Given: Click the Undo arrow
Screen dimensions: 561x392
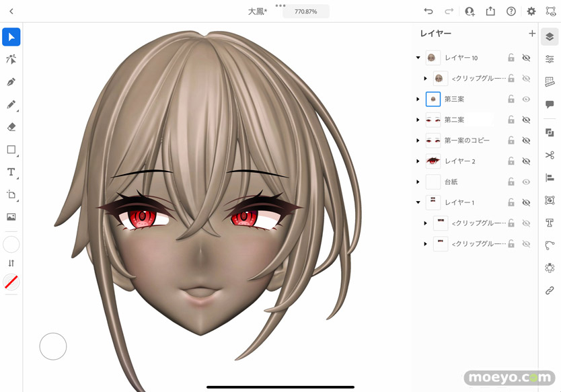Looking at the screenshot, I should point(428,11).
